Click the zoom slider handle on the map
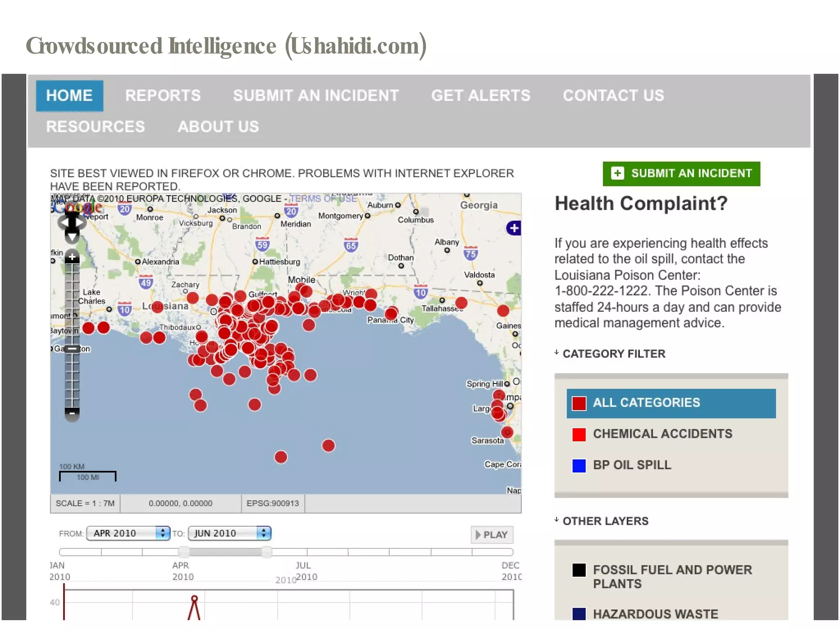Image resolution: width=840 pixels, height=630 pixels. pyautogui.click(x=72, y=349)
